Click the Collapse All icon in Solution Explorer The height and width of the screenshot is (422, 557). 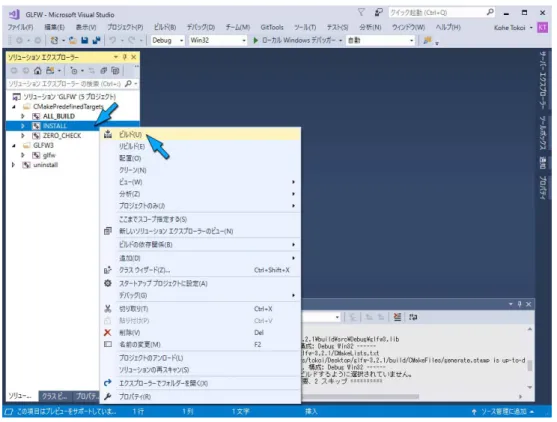(103, 71)
